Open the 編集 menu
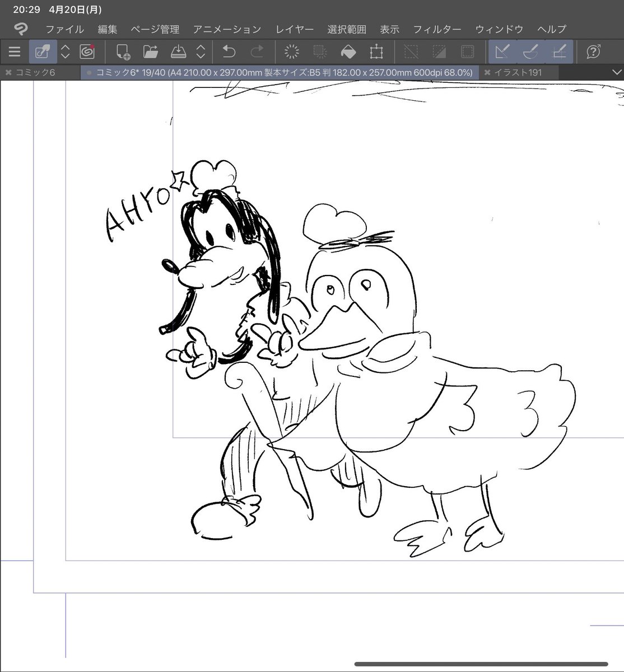624x672 pixels. tap(107, 29)
